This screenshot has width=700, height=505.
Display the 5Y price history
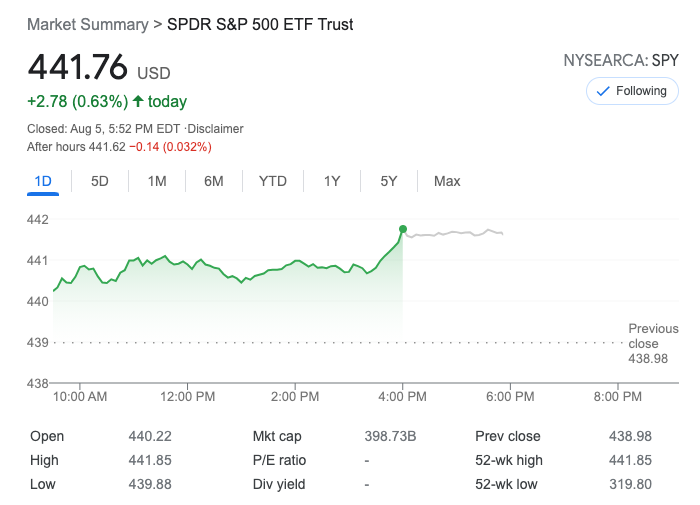[x=389, y=181]
